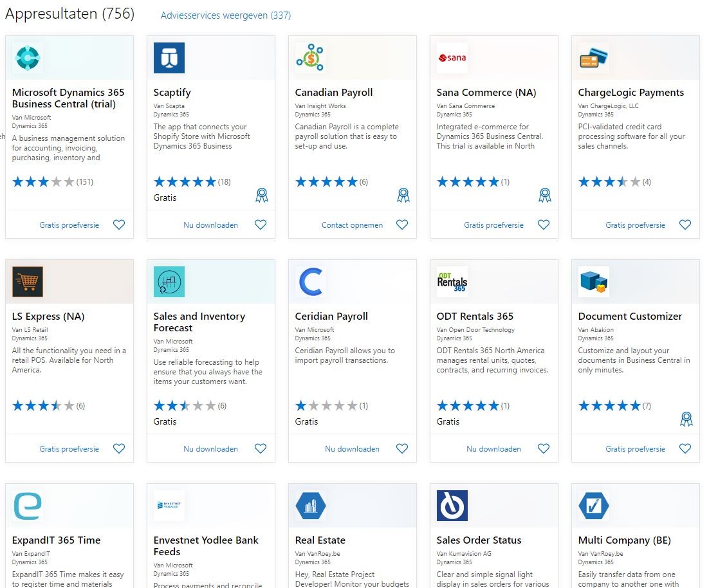The width and height of the screenshot is (709, 588).
Task: Open the ExpandIT 365 Time title
Action: point(56,540)
